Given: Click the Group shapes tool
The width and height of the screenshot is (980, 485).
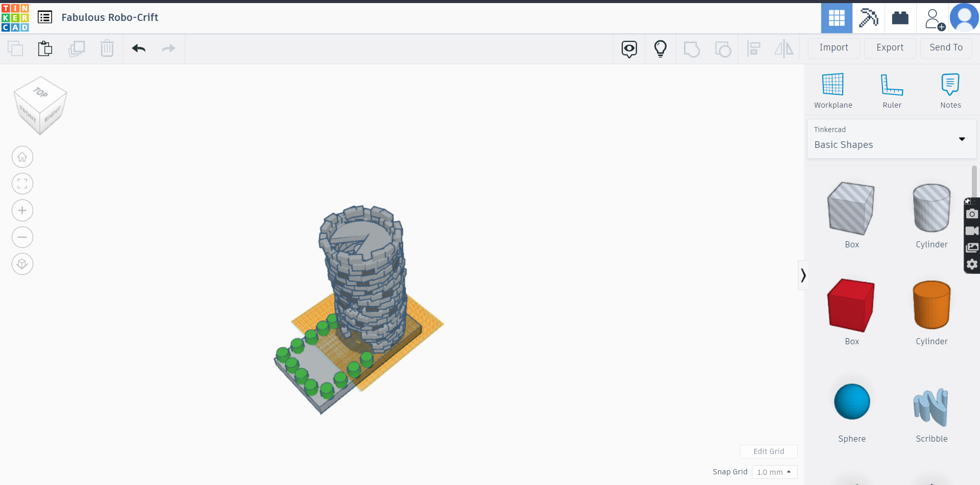Looking at the screenshot, I should 692,49.
